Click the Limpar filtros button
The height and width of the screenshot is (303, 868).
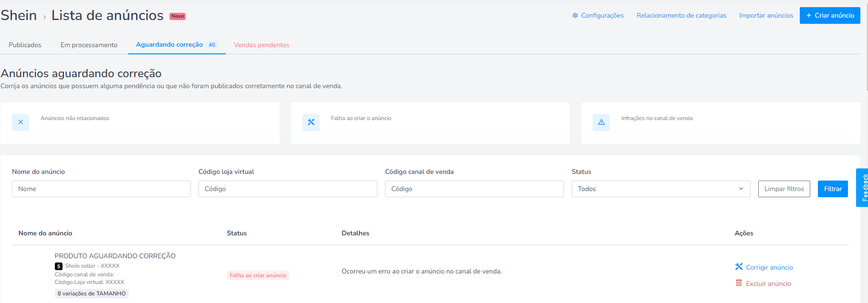click(784, 189)
